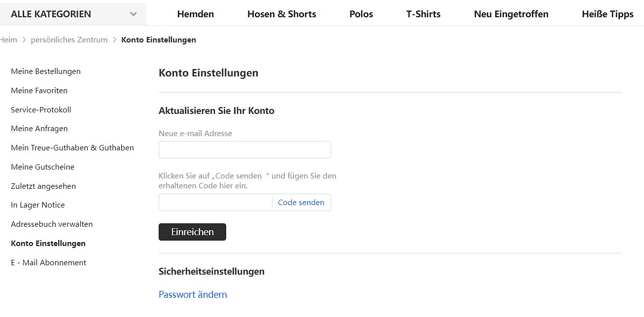Click the Code senden link

[x=301, y=203]
